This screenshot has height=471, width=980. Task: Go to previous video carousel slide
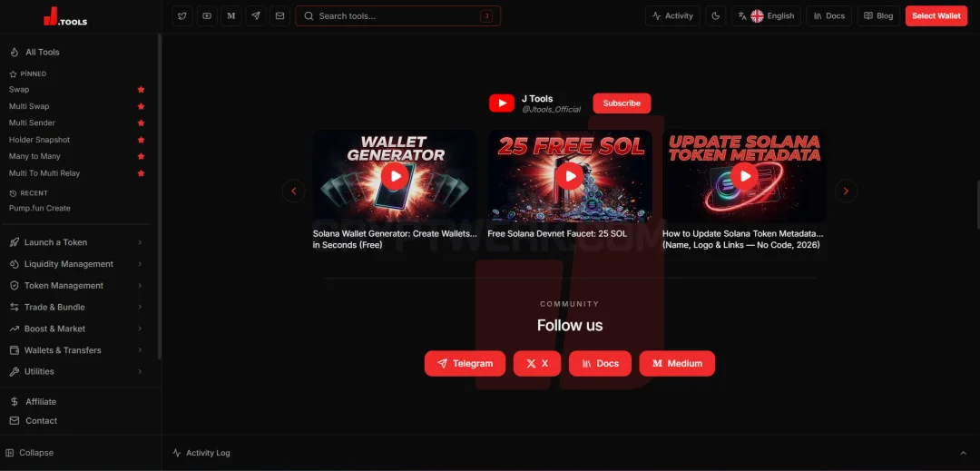point(294,191)
